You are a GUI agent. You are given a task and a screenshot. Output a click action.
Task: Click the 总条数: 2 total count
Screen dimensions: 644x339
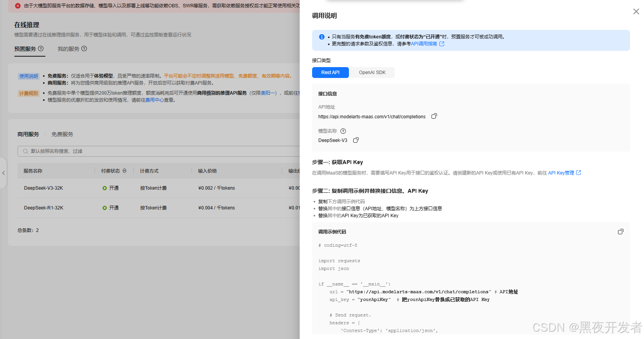(28, 230)
